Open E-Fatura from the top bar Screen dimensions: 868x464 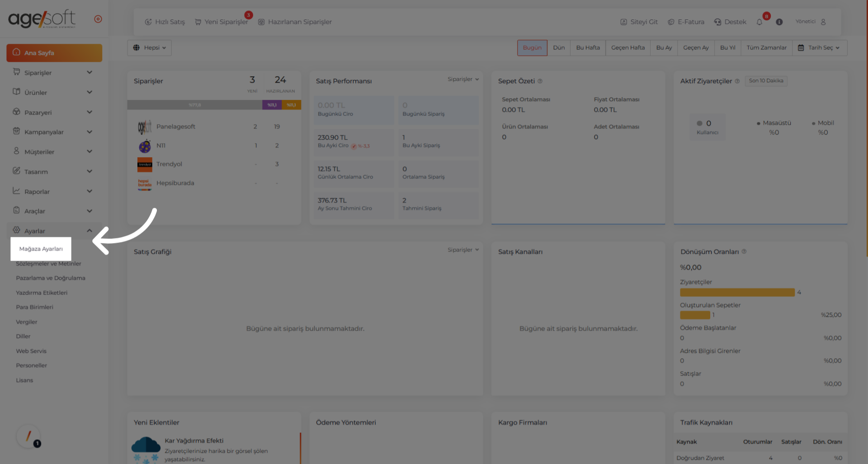686,22
